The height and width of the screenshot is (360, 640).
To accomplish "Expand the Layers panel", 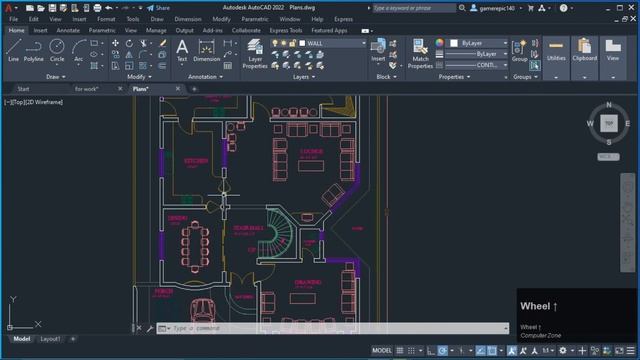I will [x=304, y=76].
